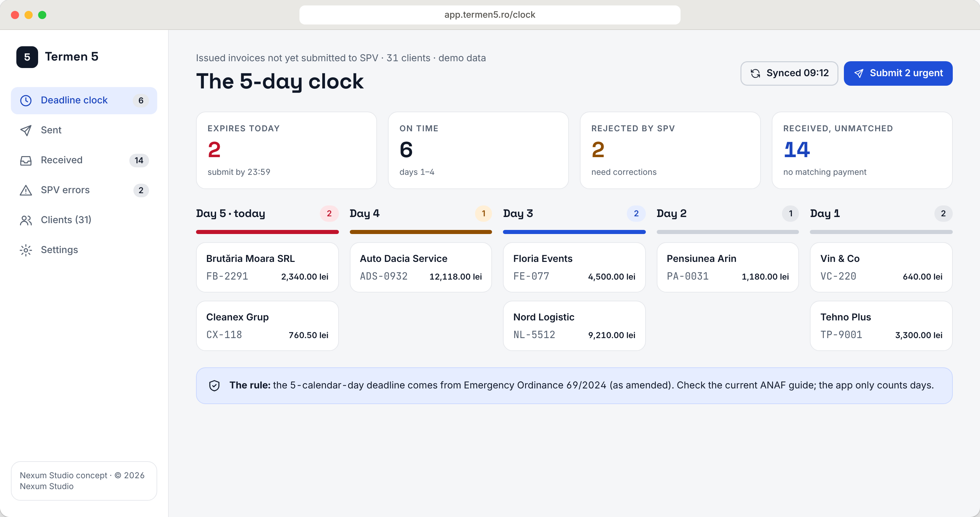The image size is (980, 517).
Task: Click the 14 badge next to Received
Action: 139,161
